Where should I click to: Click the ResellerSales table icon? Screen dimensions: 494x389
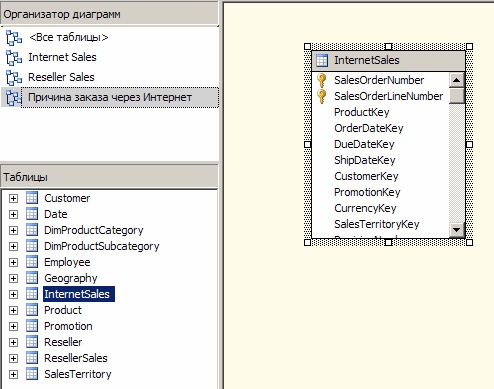(x=32, y=358)
